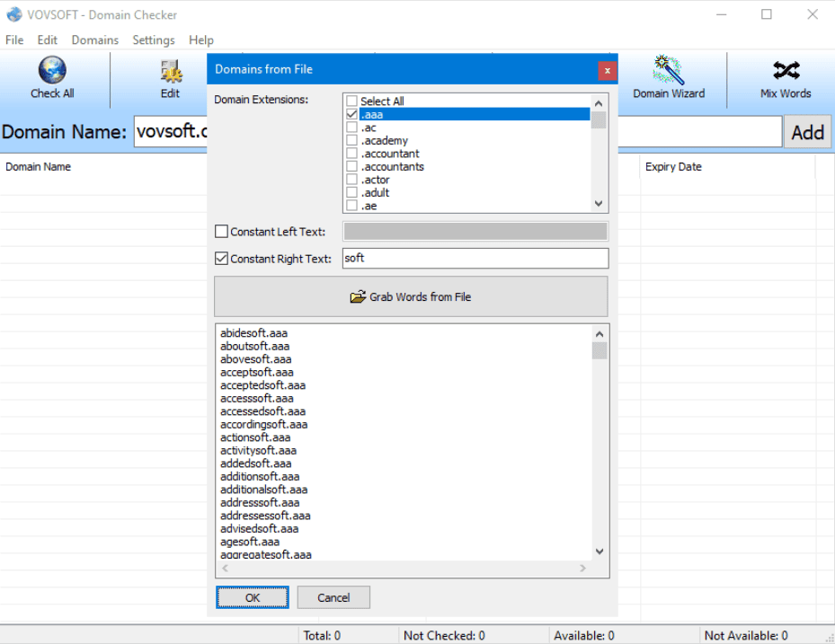Select acceptsoft.aaa in the list
Viewport: 835px width, 644px height.
pos(257,372)
